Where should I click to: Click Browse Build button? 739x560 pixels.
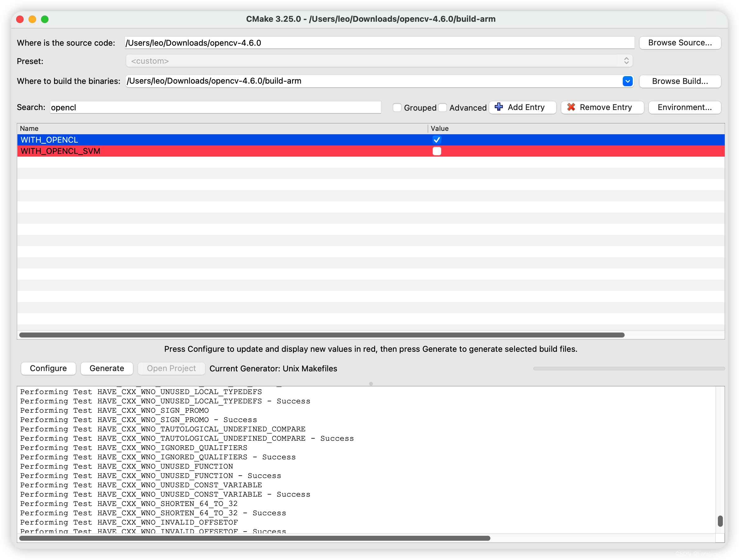coord(680,81)
